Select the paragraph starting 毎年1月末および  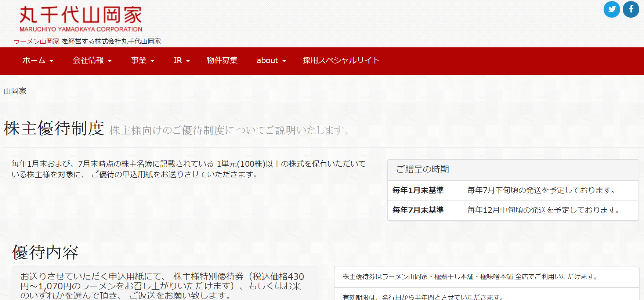click(x=189, y=169)
